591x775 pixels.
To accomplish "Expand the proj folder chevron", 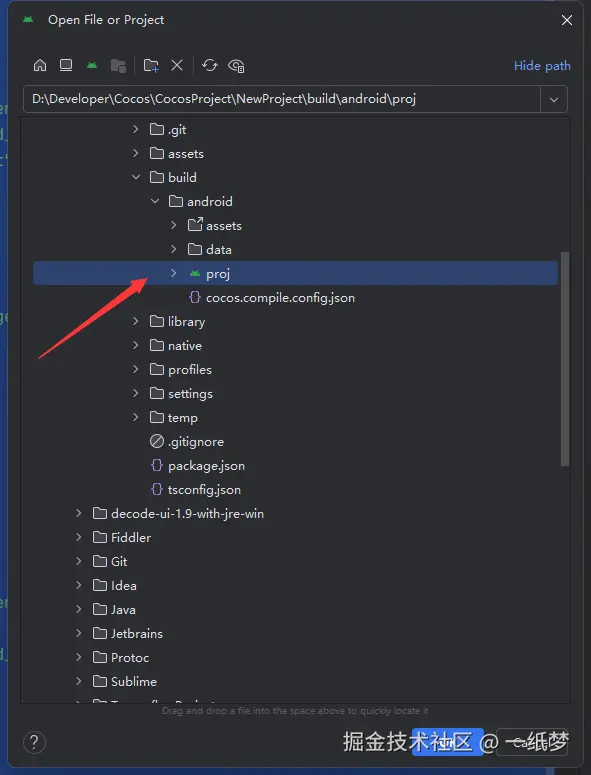I will coord(173,273).
